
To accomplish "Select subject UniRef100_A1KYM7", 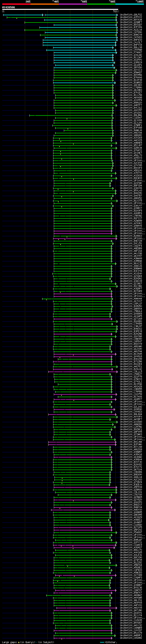I will point(131,110).
